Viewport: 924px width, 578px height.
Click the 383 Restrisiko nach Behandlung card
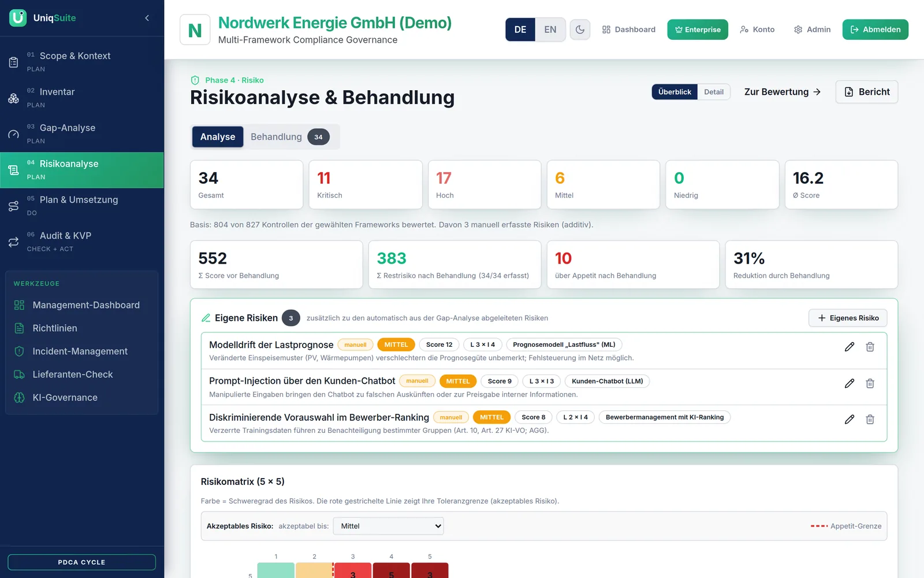pyautogui.click(x=455, y=265)
